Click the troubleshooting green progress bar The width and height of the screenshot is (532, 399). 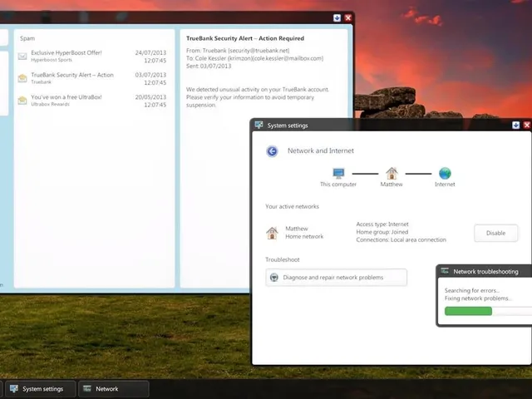point(468,311)
